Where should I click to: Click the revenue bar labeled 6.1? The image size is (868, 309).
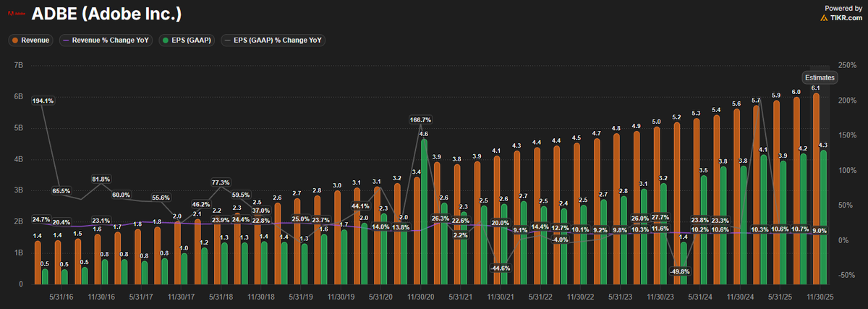pos(816,189)
